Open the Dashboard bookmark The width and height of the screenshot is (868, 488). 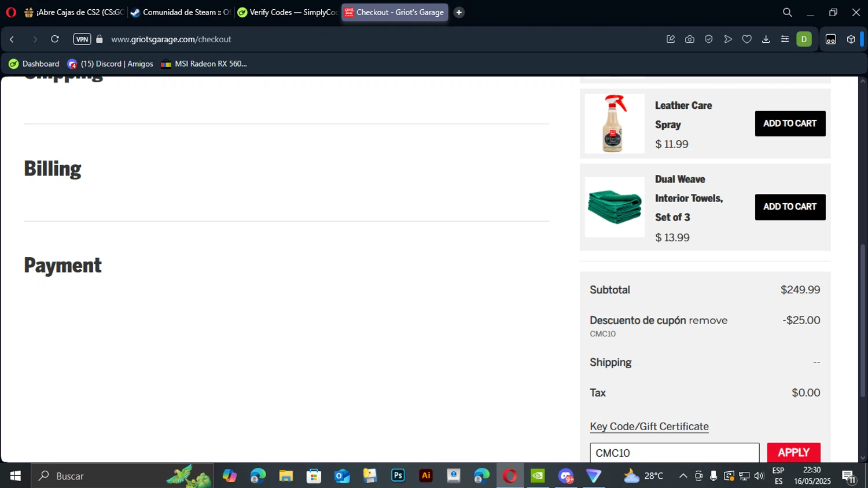[34, 64]
